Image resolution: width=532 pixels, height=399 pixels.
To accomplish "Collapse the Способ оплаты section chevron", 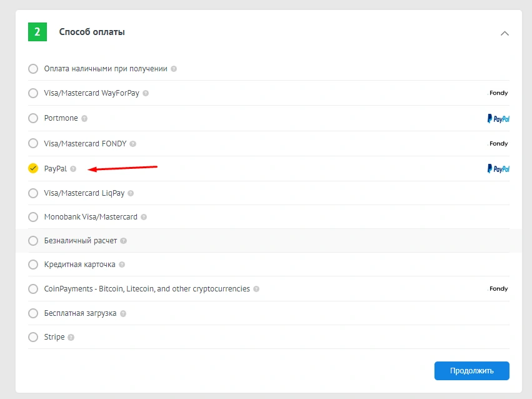I will [504, 33].
